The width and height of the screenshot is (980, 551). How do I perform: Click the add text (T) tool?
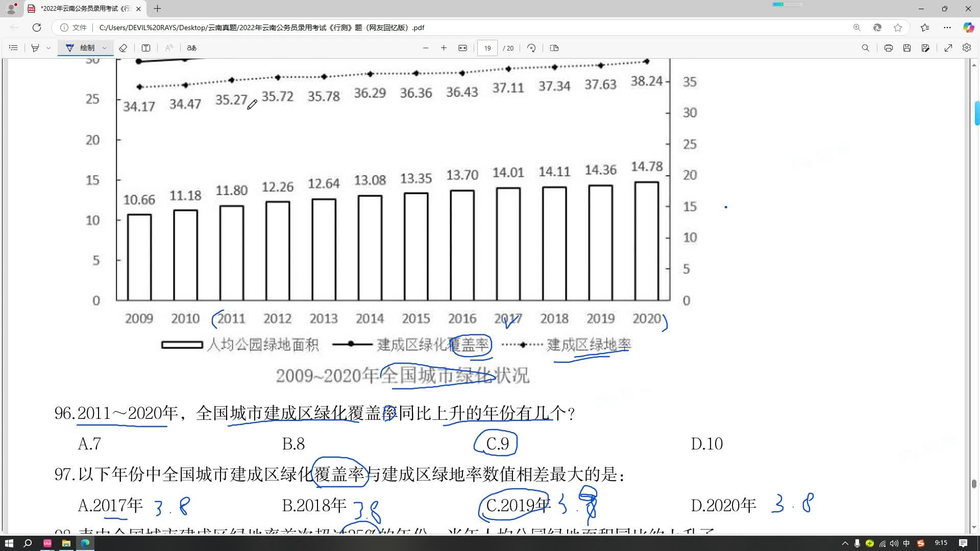click(146, 47)
